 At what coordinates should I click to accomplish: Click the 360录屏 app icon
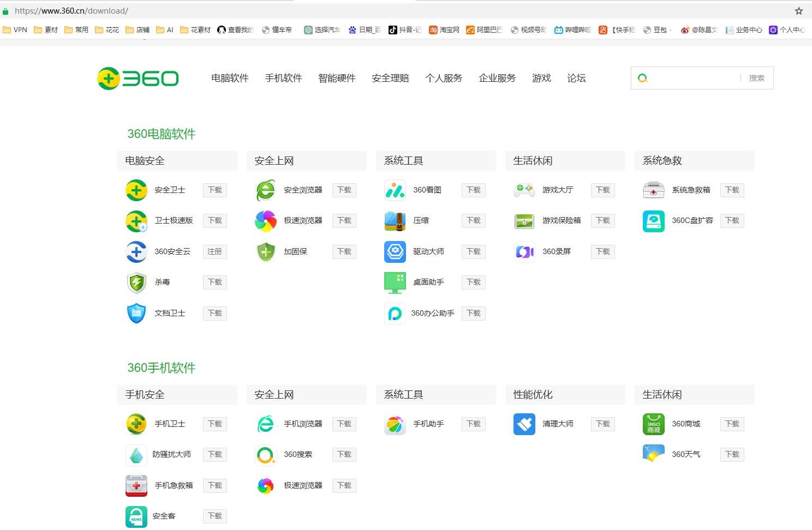coord(524,251)
